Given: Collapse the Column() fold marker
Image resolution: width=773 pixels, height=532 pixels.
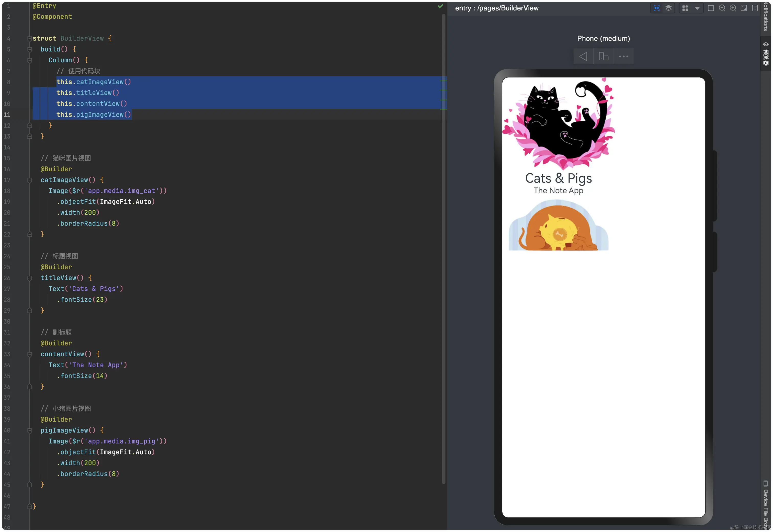Looking at the screenshot, I should click(29, 60).
